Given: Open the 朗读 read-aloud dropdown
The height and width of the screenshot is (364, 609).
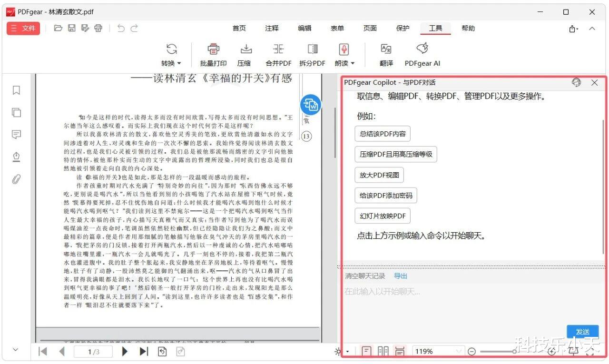Looking at the screenshot, I should tap(344, 55).
